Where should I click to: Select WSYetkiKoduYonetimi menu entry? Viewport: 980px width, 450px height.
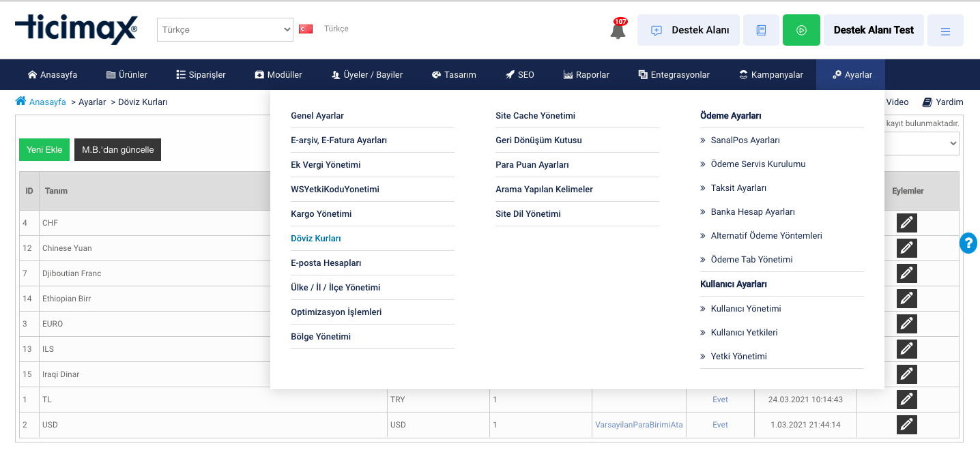pyautogui.click(x=335, y=190)
